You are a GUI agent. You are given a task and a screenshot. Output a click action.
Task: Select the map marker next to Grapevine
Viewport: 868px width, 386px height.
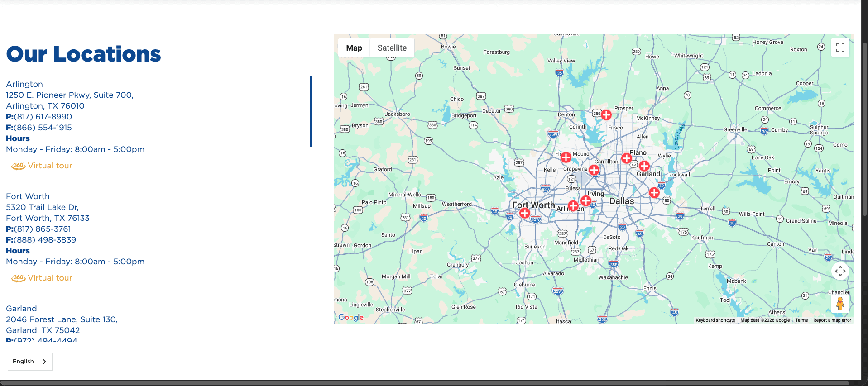[x=594, y=170]
